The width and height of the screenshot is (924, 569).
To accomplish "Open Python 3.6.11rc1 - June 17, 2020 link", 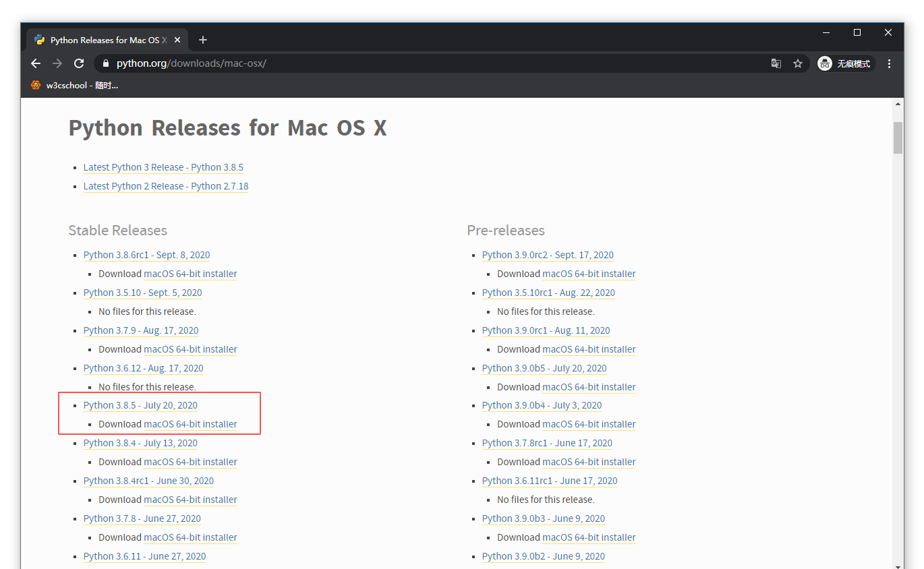I will [550, 481].
